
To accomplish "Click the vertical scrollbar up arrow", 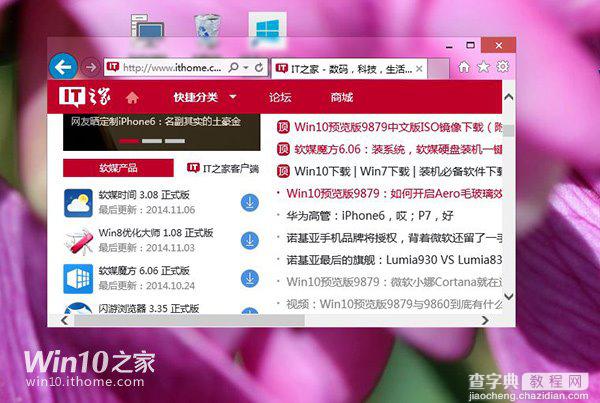I will (509, 97).
